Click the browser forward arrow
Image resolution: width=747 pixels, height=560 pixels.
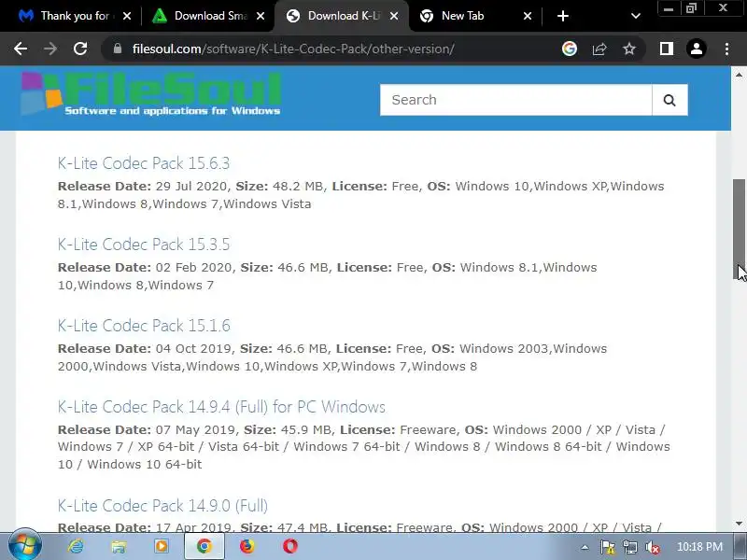50,49
